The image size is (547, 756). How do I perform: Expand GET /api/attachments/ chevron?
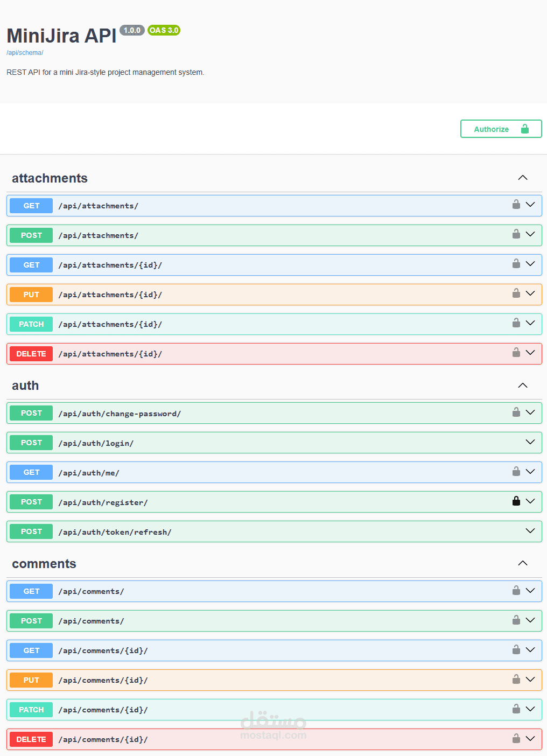[x=530, y=205]
